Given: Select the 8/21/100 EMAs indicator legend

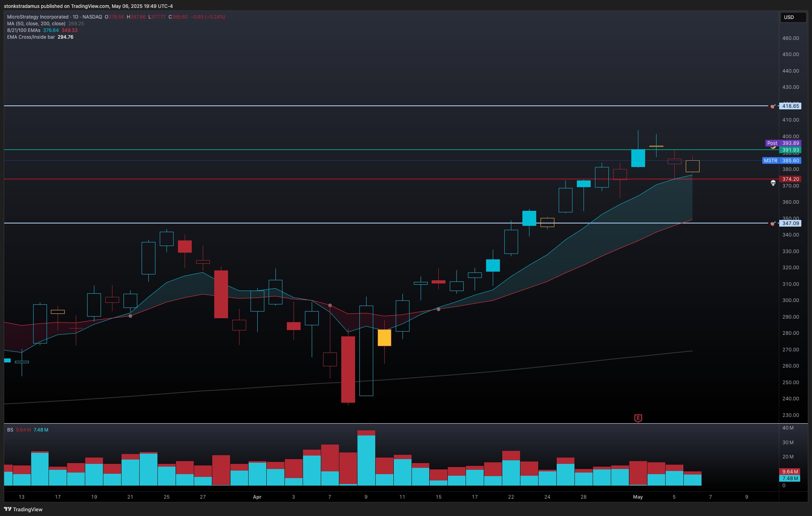Looking at the screenshot, I should (24, 30).
